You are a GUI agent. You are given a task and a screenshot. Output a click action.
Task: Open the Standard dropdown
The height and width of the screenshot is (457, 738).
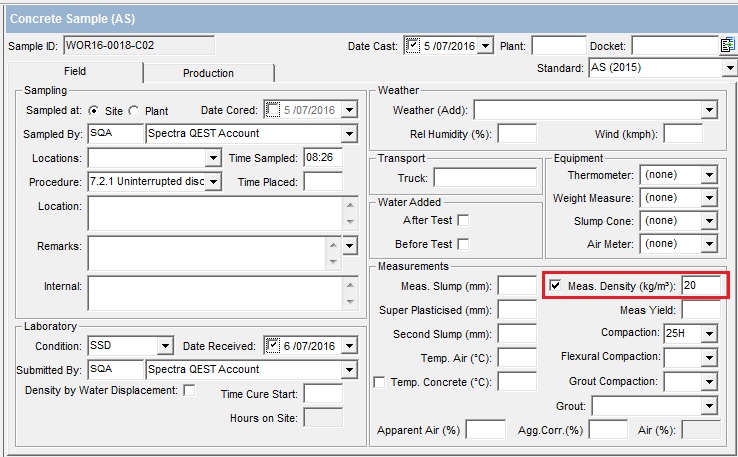[x=729, y=69]
